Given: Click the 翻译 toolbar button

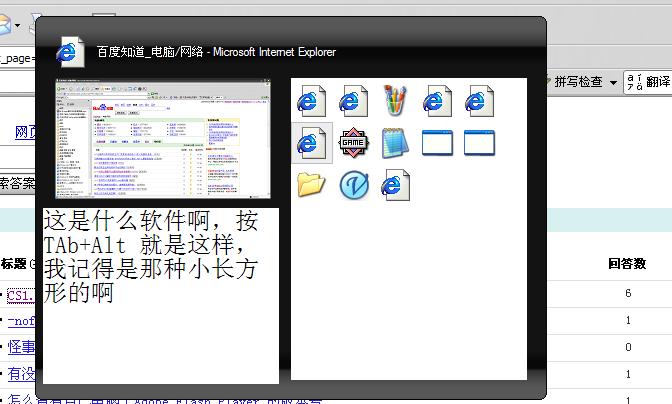Looking at the screenshot, I should point(648,82).
